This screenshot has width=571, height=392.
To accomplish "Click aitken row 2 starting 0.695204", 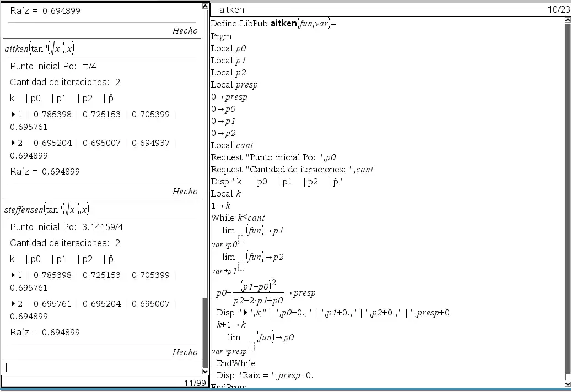I will [x=94, y=149].
